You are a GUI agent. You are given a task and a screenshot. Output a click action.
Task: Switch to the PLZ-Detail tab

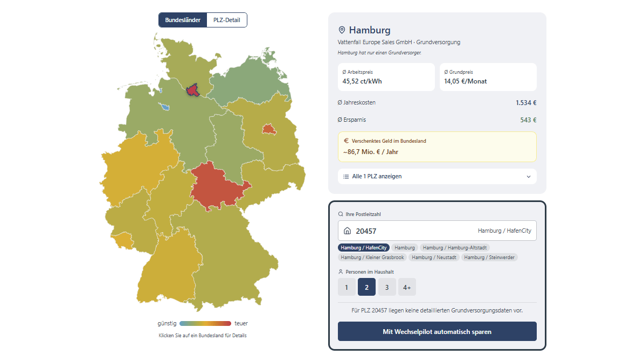(x=226, y=19)
